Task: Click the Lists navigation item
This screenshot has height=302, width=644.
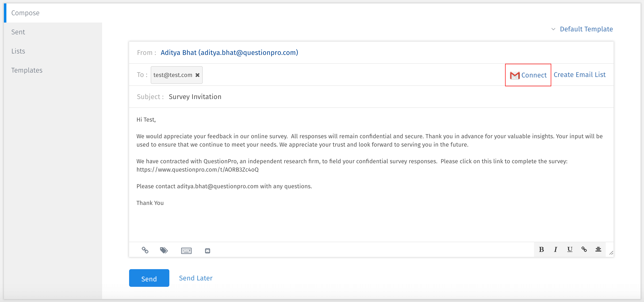Action: [x=18, y=51]
